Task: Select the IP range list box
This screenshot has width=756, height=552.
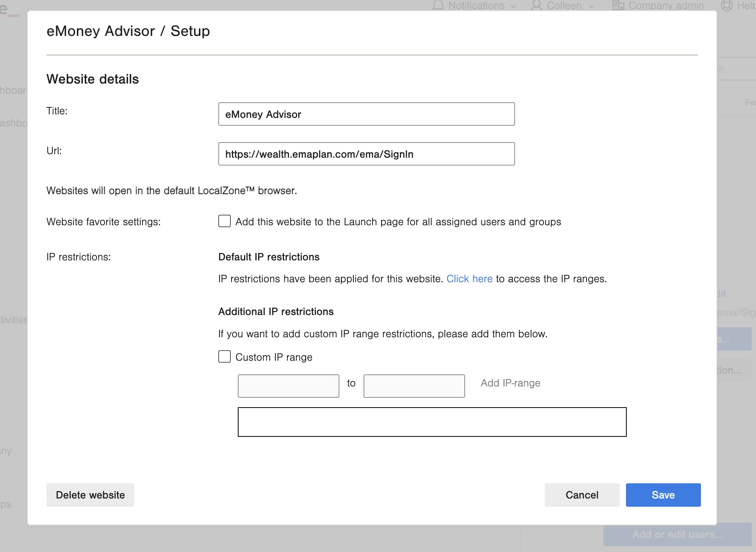Action: (432, 422)
